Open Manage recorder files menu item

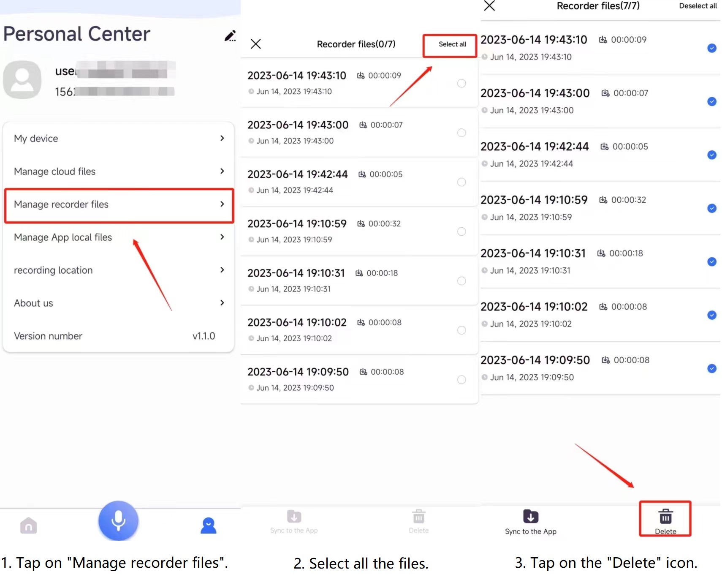click(x=119, y=205)
